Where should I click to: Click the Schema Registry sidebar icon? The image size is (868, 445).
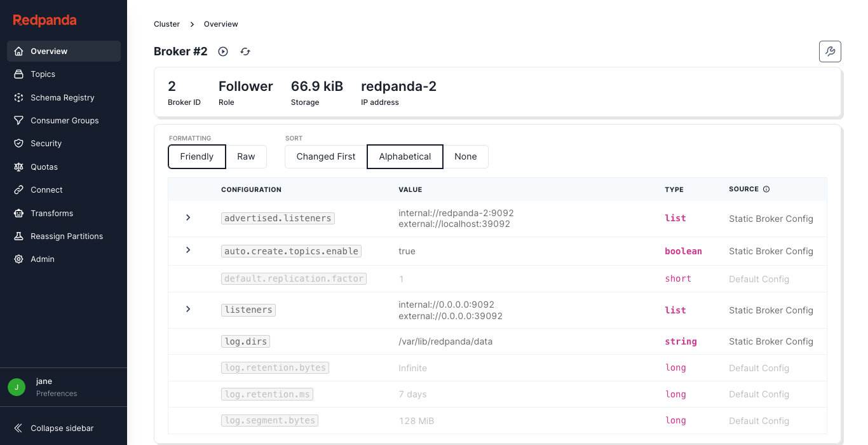pyautogui.click(x=19, y=97)
